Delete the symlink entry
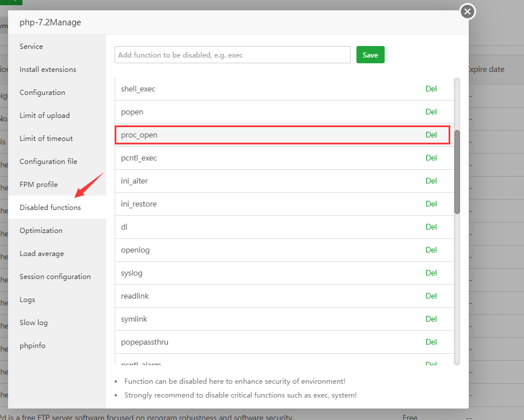 pyautogui.click(x=431, y=319)
